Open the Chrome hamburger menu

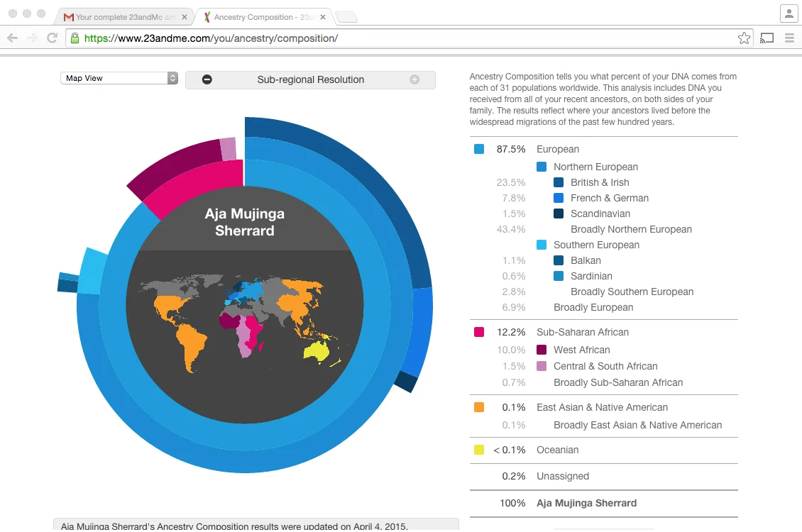(789, 38)
